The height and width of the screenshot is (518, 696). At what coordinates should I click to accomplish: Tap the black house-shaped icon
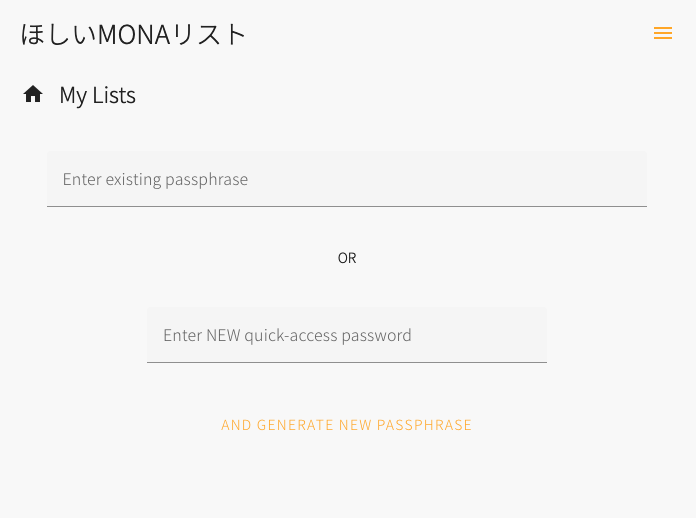pyautogui.click(x=33, y=94)
